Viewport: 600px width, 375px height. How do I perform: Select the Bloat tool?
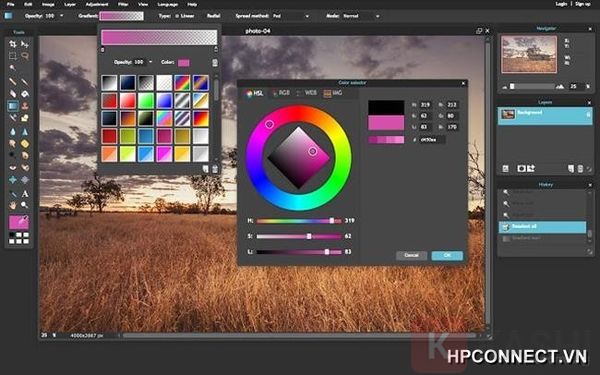[x=13, y=179]
